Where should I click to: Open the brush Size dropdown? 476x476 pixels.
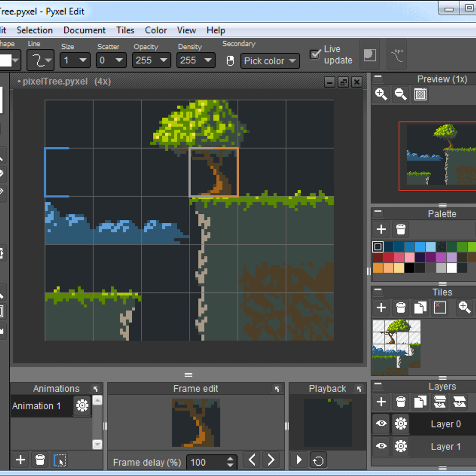click(75, 60)
